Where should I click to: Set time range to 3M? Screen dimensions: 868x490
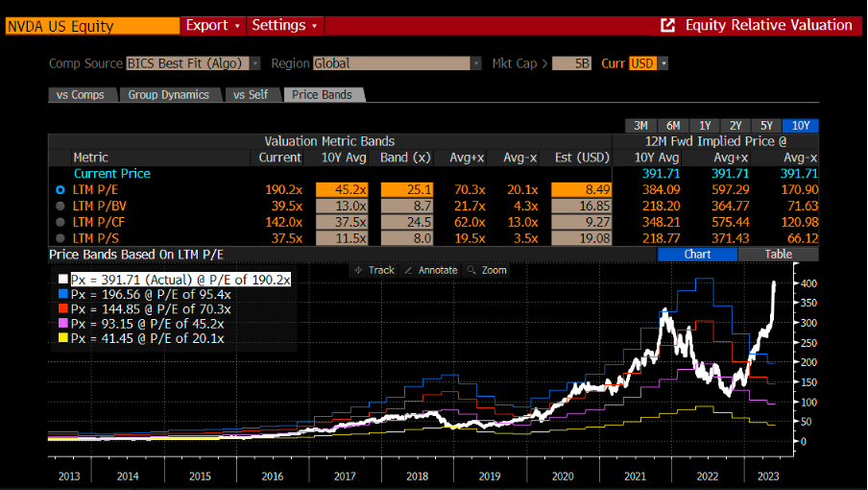[x=640, y=126]
